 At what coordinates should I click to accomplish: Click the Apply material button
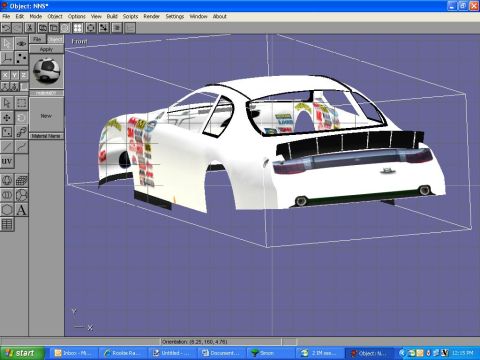[46, 49]
